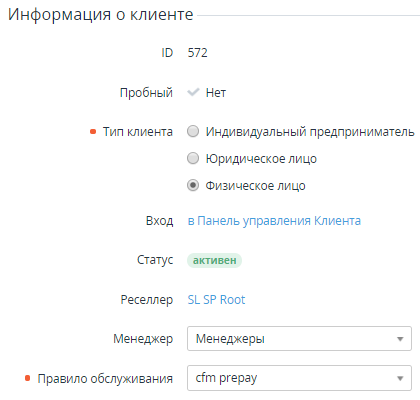Select Физическое лицо radio button
Screen dimensions: 420x400
click(x=193, y=185)
